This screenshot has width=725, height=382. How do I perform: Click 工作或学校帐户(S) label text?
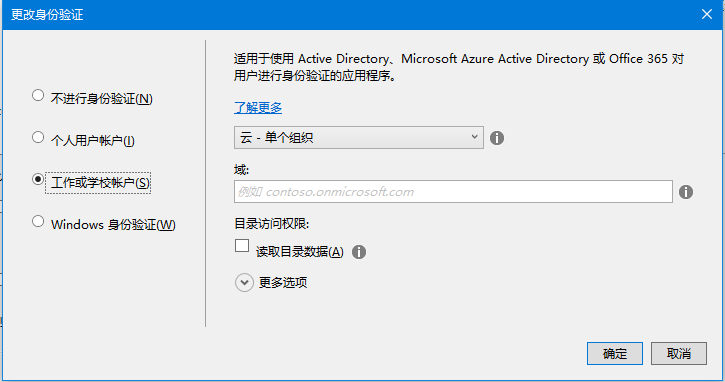point(100,183)
